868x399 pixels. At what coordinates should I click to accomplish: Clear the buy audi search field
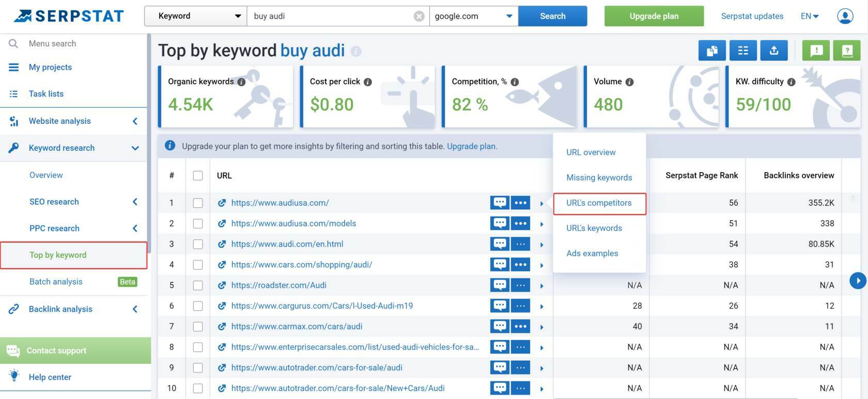tap(419, 17)
